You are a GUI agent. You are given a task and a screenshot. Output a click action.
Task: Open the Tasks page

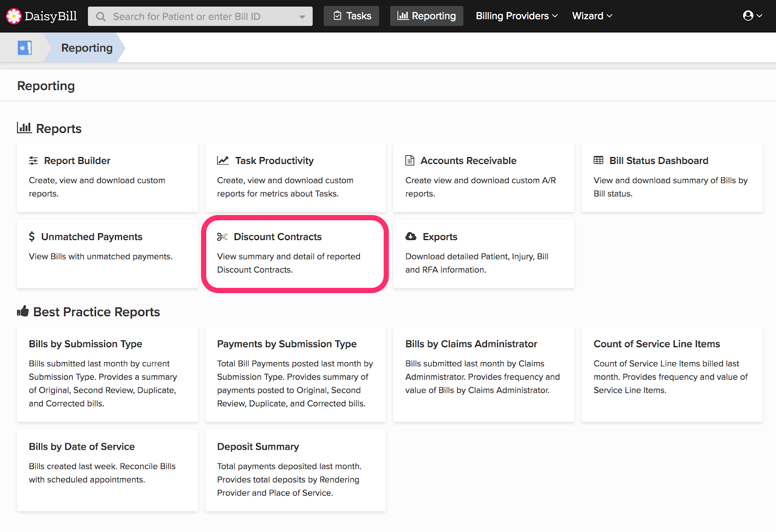352,16
